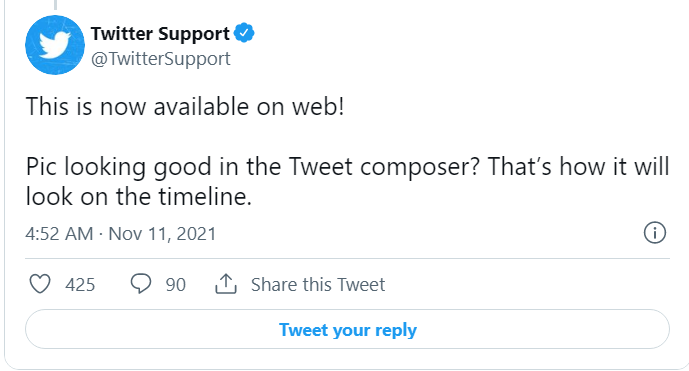
Task: Click the reply speech bubble icon
Action: click(x=141, y=284)
